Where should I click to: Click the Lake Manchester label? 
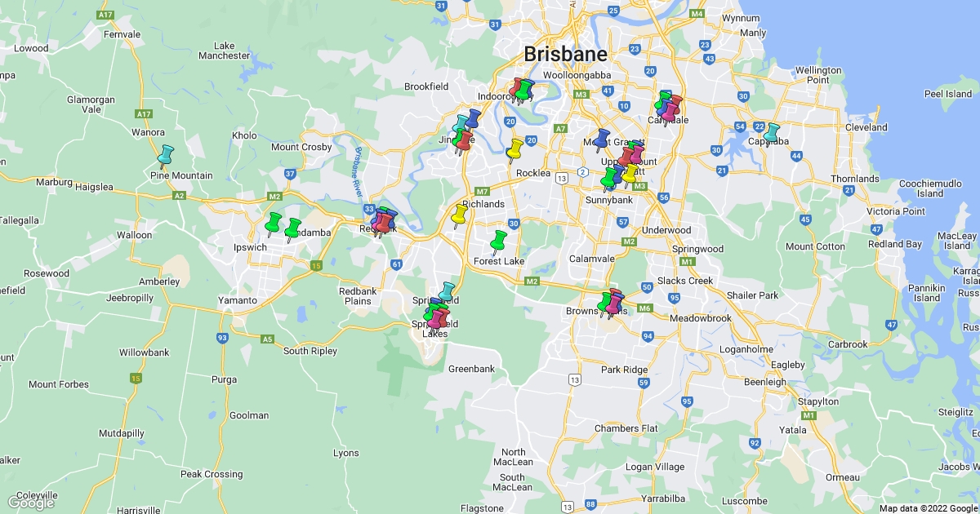tap(224, 51)
